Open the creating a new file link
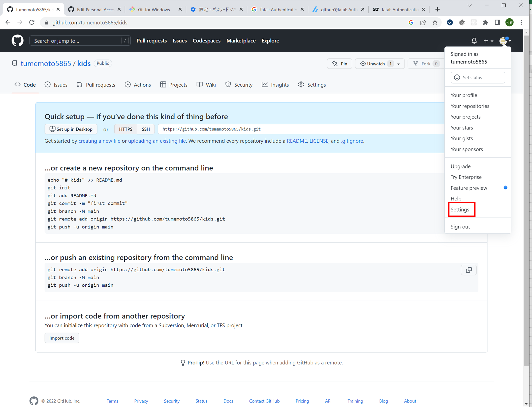 99,141
